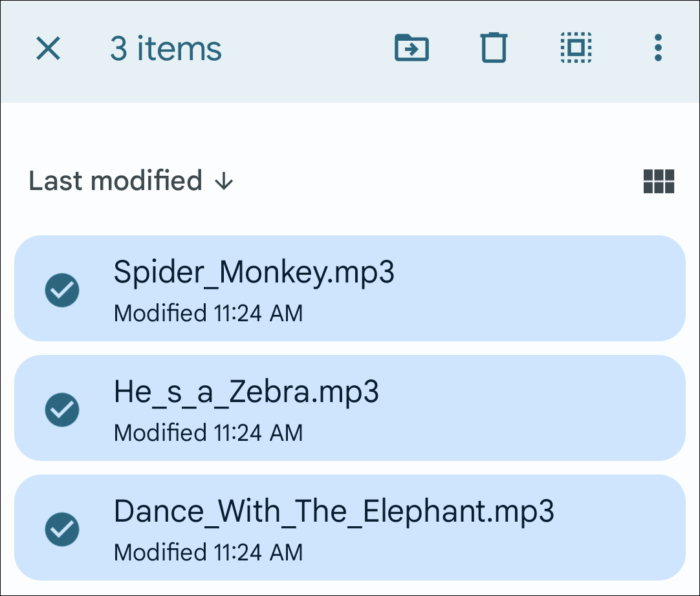Tap the Dance_With_The_Elephant.mp3 file name
The image size is (700, 596).
334,511
